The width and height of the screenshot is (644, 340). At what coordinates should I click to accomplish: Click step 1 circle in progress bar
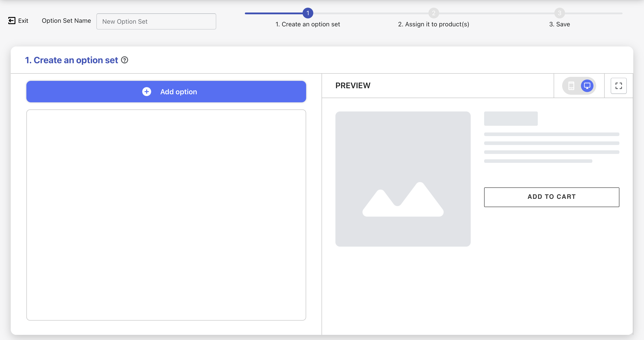click(308, 13)
